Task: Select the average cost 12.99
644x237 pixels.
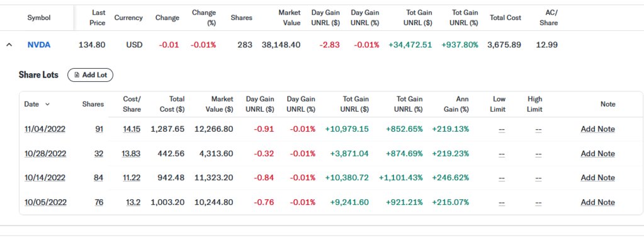Action: tap(547, 45)
